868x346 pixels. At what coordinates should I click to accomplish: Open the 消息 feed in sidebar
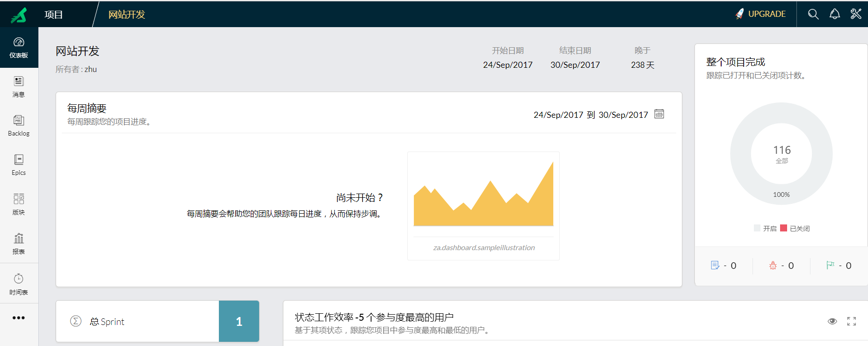19,86
